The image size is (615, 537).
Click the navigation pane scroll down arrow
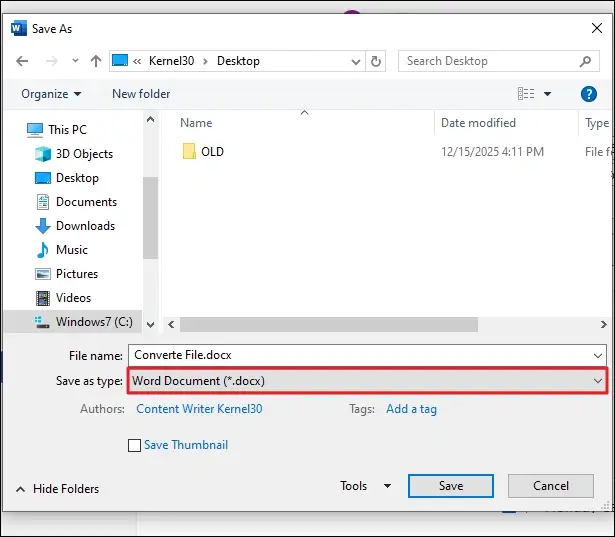[150, 325]
